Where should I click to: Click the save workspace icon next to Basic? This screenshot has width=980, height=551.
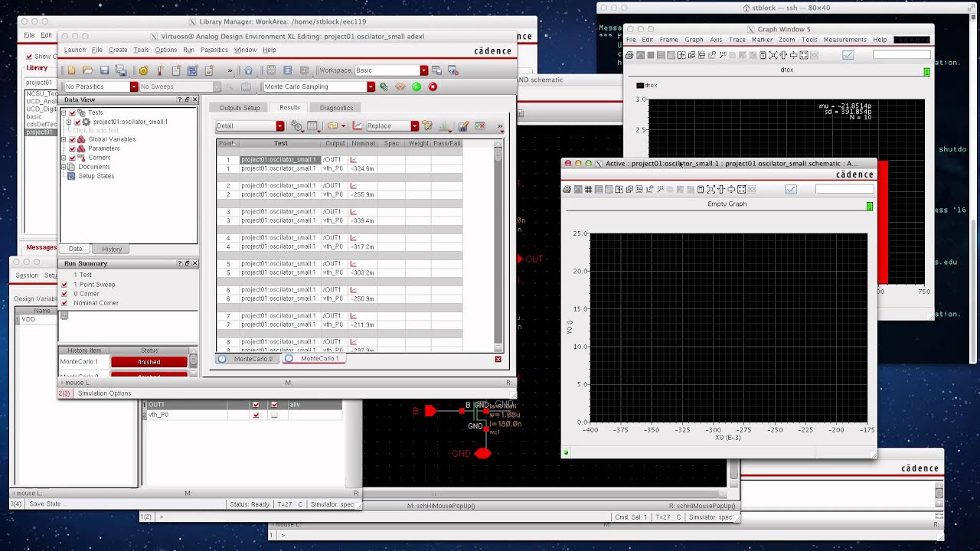click(x=436, y=70)
